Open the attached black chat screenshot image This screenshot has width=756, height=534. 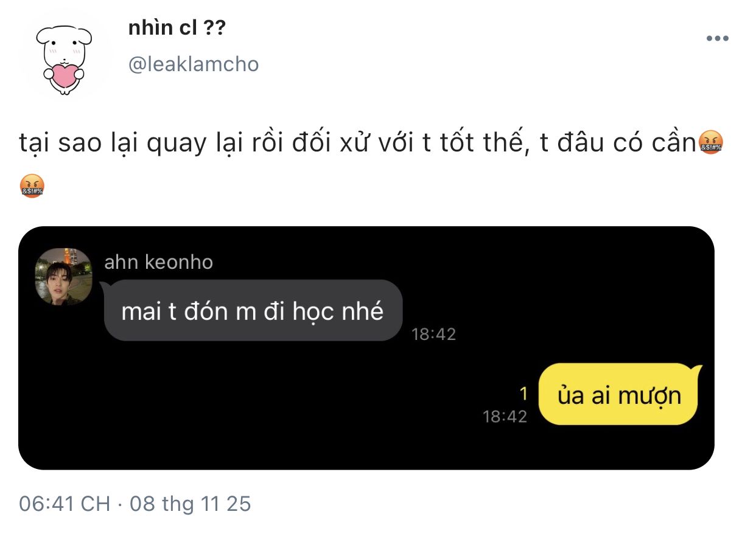point(365,438)
